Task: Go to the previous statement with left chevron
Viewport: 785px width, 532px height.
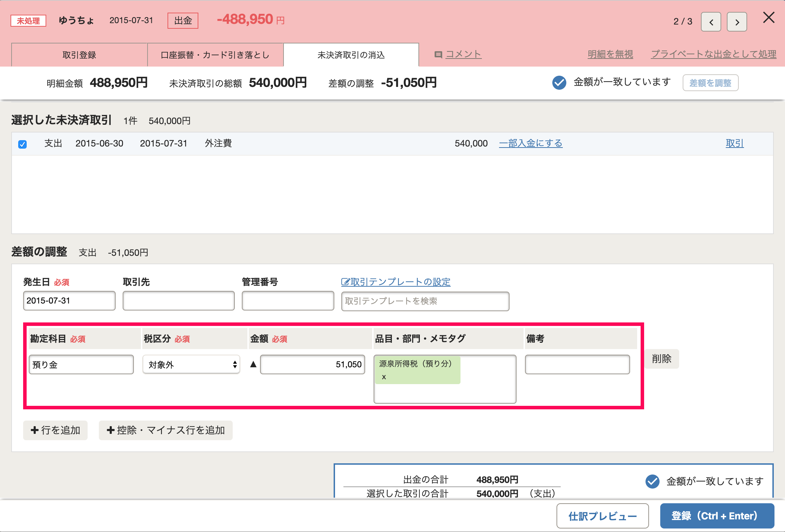Action: click(711, 22)
